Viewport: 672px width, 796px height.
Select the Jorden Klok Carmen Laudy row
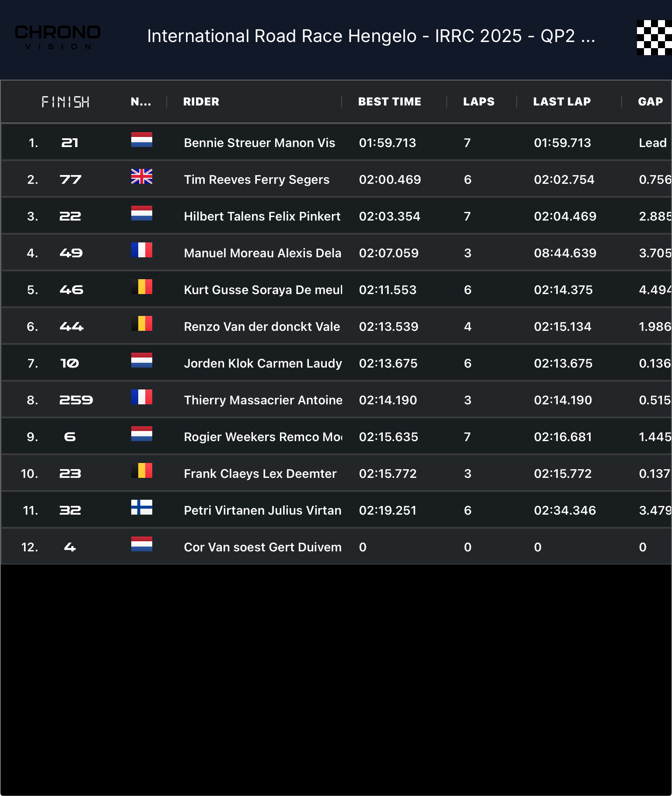(336, 363)
